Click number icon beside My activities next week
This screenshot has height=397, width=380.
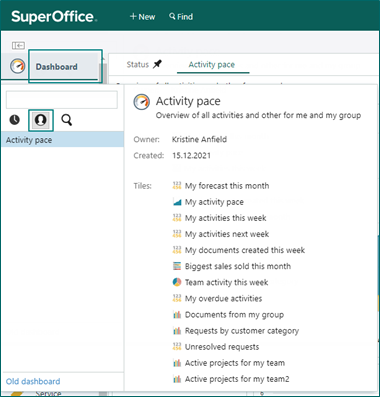tap(177, 234)
